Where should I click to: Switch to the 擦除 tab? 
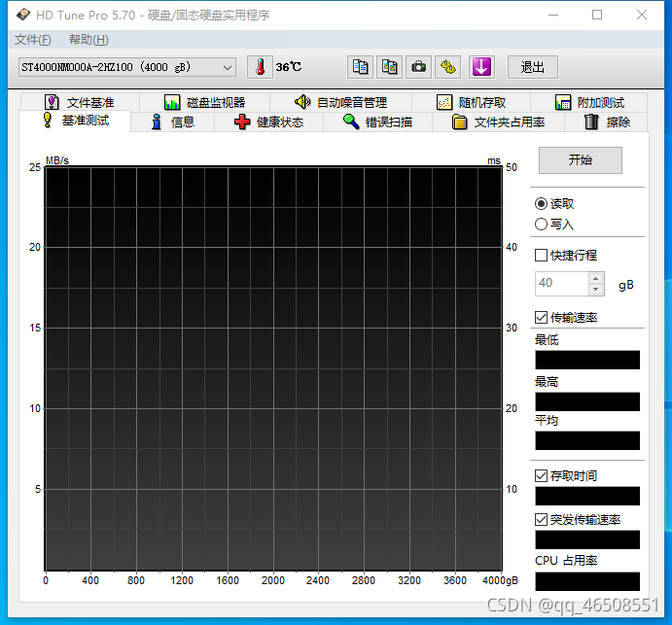coord(607,122)
